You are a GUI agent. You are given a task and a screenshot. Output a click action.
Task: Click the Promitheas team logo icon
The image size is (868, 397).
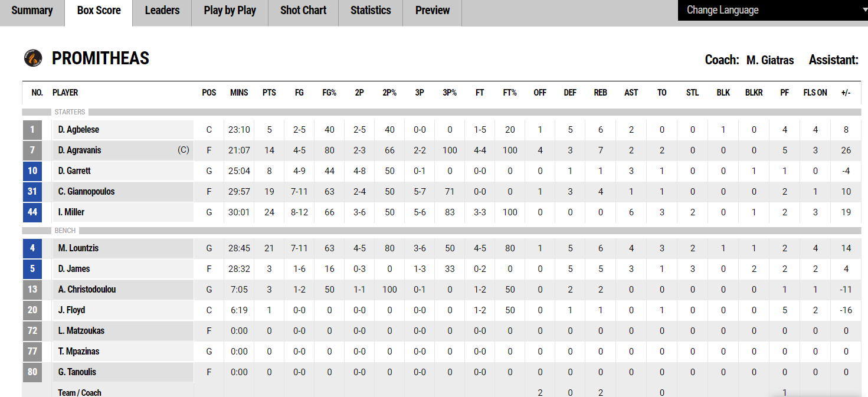[33, 58]
